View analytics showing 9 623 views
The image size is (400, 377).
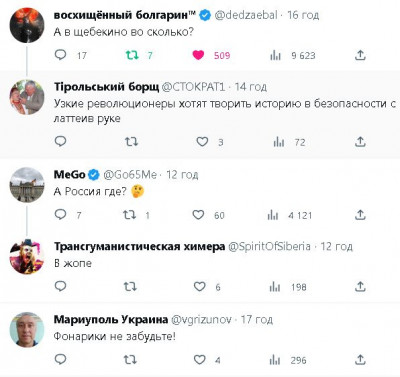pos(293,55)
